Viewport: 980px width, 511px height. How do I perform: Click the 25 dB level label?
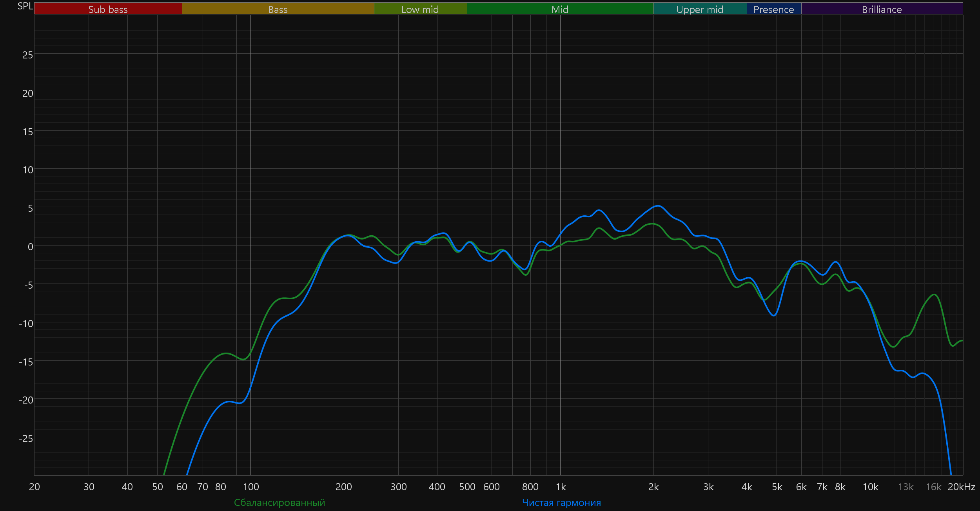(x=27, y=55)
